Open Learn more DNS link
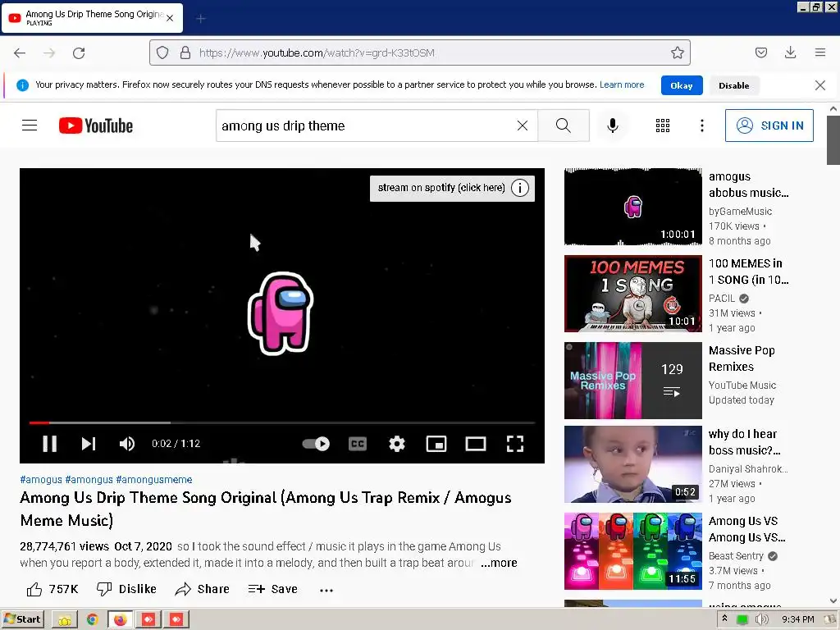This screenshot has width=840, height=630. click(622, 84)
